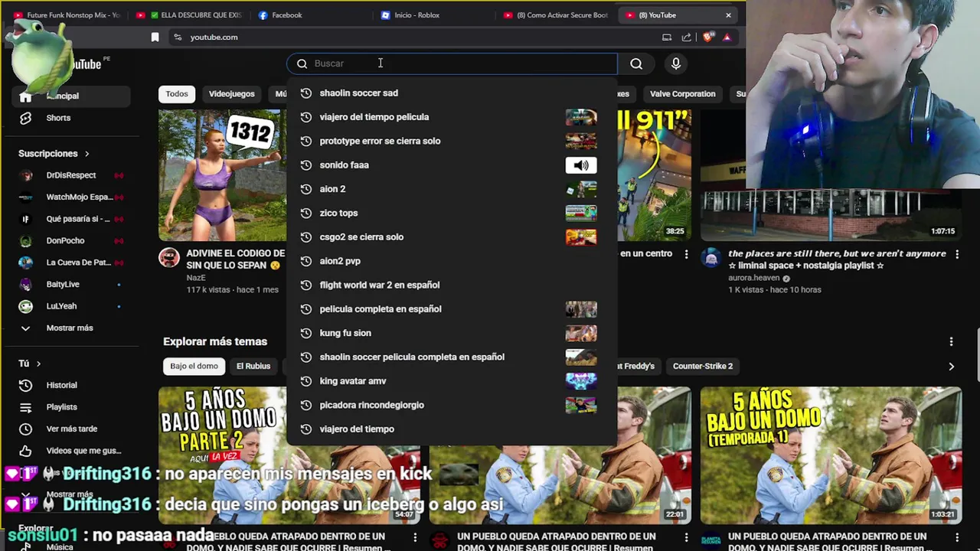Click into the Buscar search field
980x551 pixels.
tap(452, 64)
